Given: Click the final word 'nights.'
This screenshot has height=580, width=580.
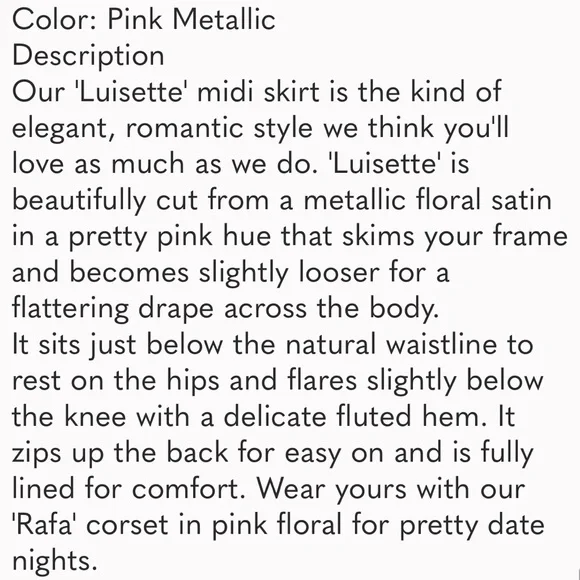Looking at the screenshot, I should tap(55, 561).
